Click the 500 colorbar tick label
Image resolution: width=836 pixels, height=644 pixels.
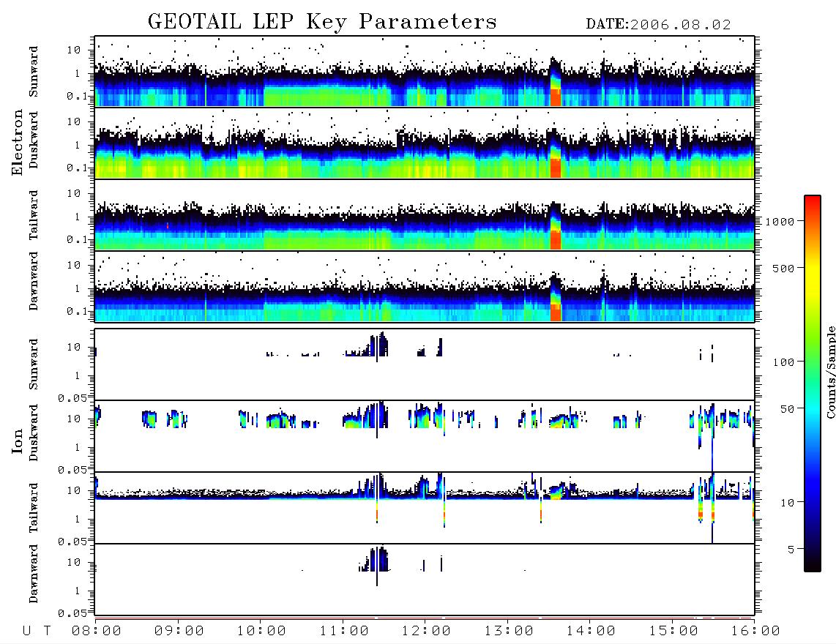tap(783, 269)
